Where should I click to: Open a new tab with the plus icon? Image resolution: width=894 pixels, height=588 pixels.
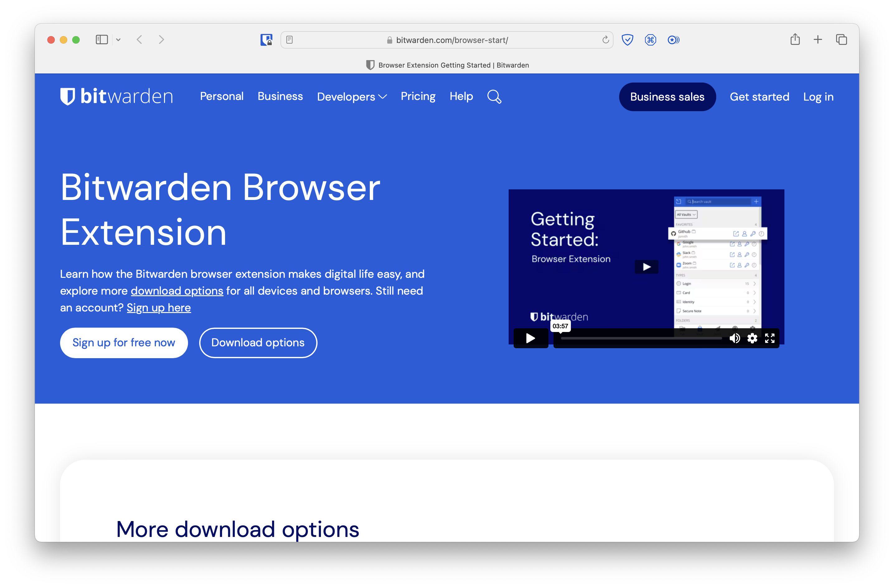pyautogui.click(x=818, y=40)
